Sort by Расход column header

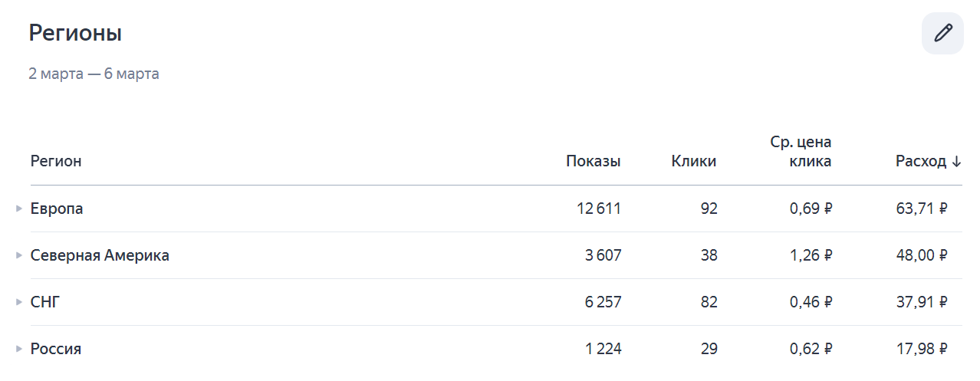pos(920,161)
